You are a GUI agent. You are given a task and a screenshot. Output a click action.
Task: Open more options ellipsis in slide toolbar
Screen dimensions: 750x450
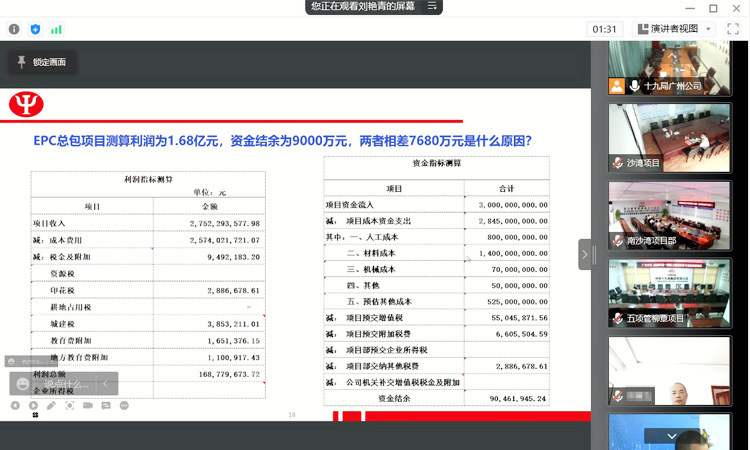pos(124,405)
